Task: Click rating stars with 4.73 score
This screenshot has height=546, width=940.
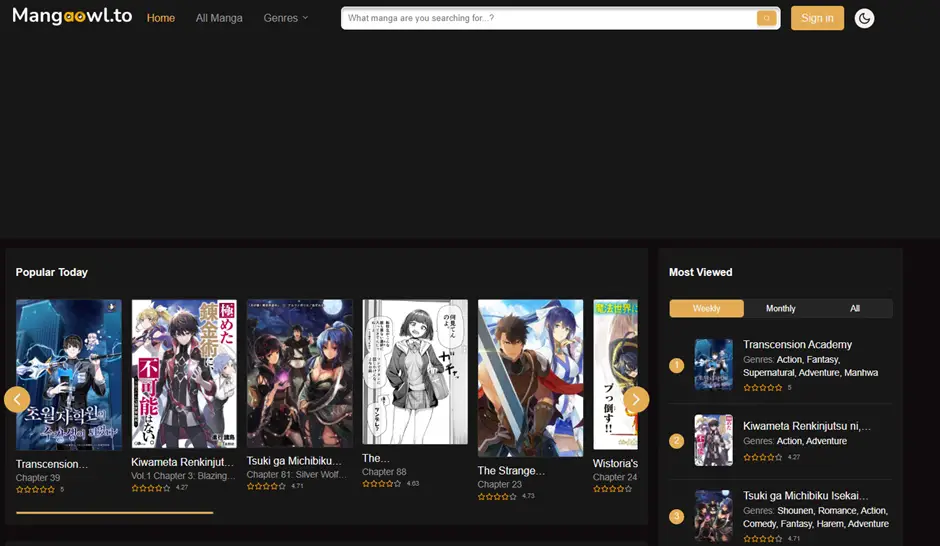Action: 497,496
